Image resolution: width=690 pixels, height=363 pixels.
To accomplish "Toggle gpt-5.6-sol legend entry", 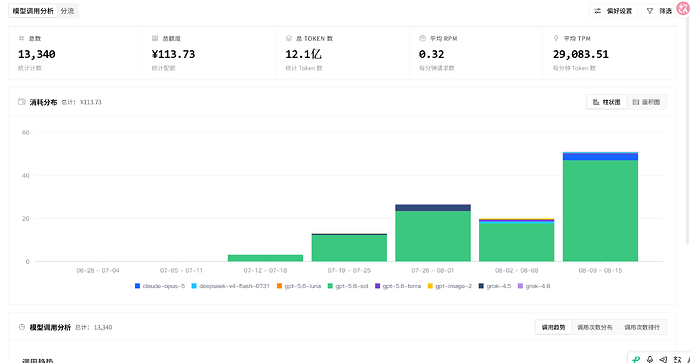I will [348, 286].
